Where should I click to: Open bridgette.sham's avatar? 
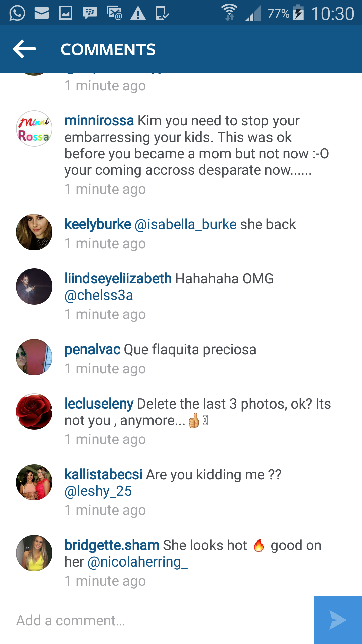(x=34, y=553)
